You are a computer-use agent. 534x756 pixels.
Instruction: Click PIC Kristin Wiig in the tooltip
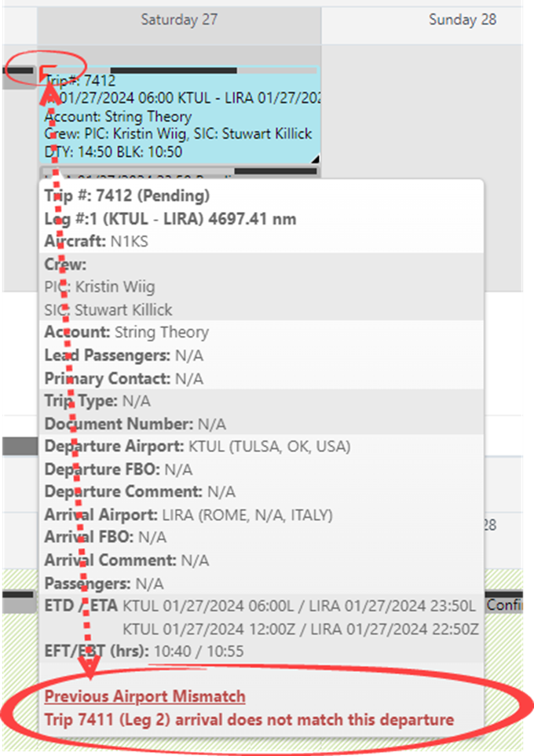pyautogui.click(x=100, y=287)
